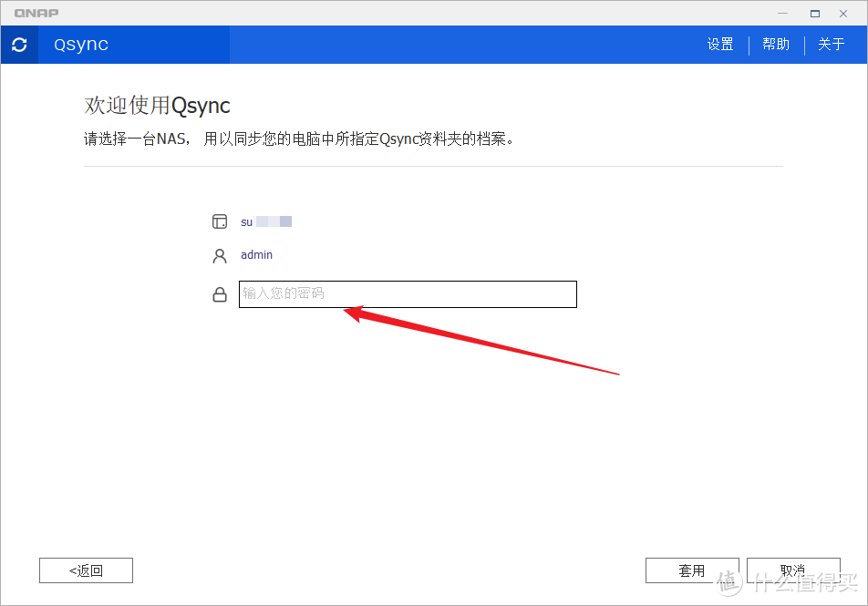Open the 关于 about dialog

point(831,44)
